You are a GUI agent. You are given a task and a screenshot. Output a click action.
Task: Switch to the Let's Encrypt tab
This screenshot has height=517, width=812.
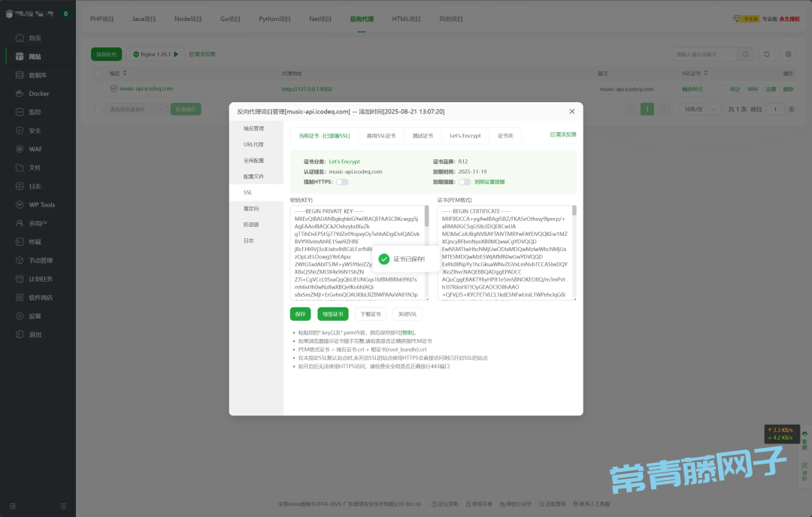465,135
